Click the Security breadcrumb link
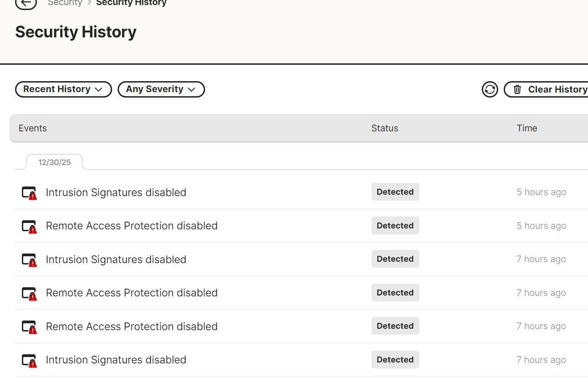Image resolution: width=588 pixels, height=378 pixels. (x=65, y=3)
